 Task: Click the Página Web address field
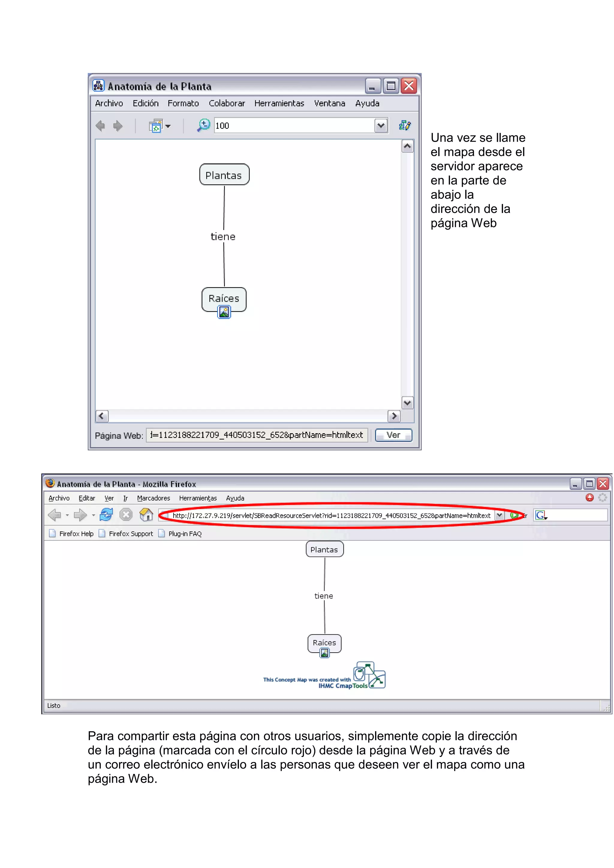pyautogui.click(x=257, y=435)
